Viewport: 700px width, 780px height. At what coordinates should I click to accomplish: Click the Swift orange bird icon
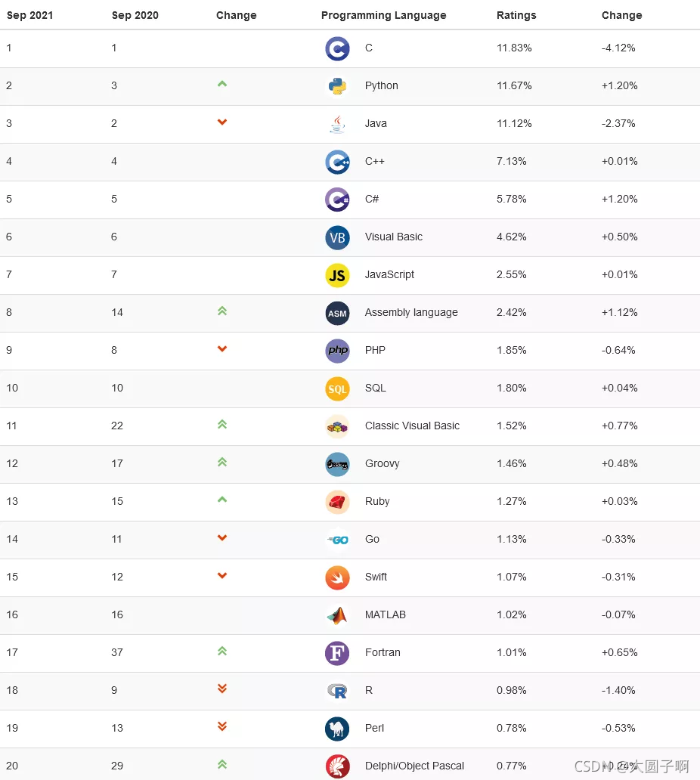(337, 577)
